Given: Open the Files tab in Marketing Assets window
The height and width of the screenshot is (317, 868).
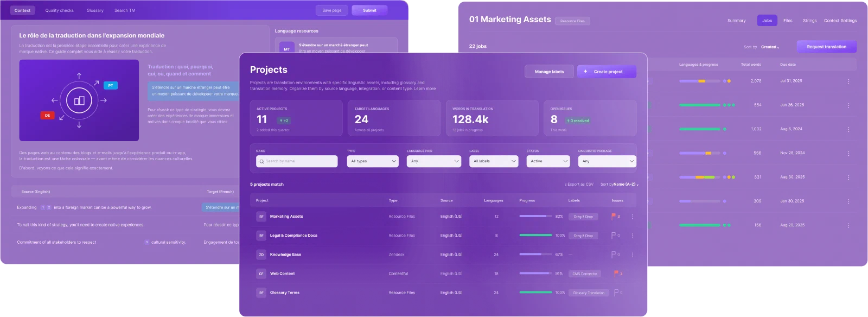Looking at the screenshot, I should coord(788,21).
